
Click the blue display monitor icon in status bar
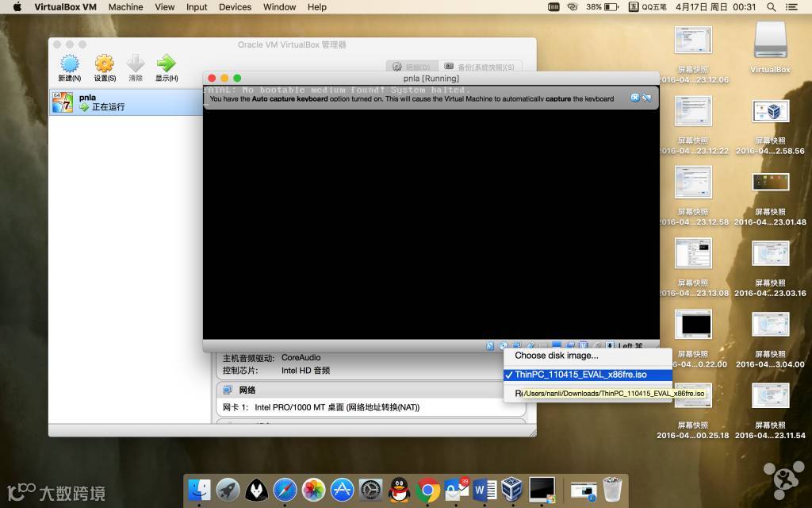click(557, 346)
